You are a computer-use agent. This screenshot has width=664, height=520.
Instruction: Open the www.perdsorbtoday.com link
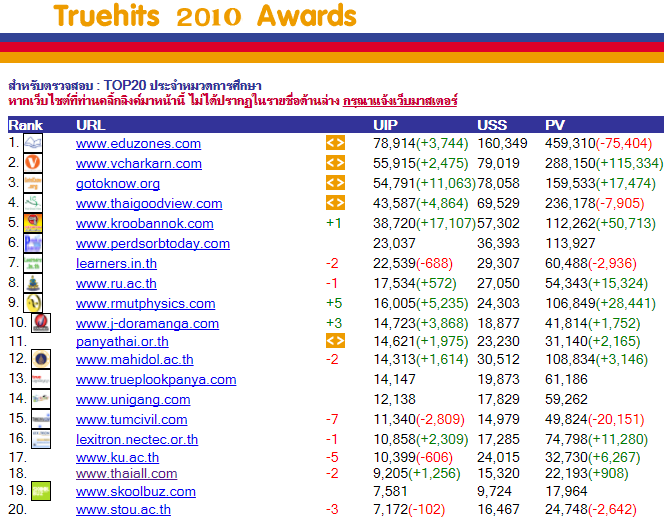(x=153, y=243)
